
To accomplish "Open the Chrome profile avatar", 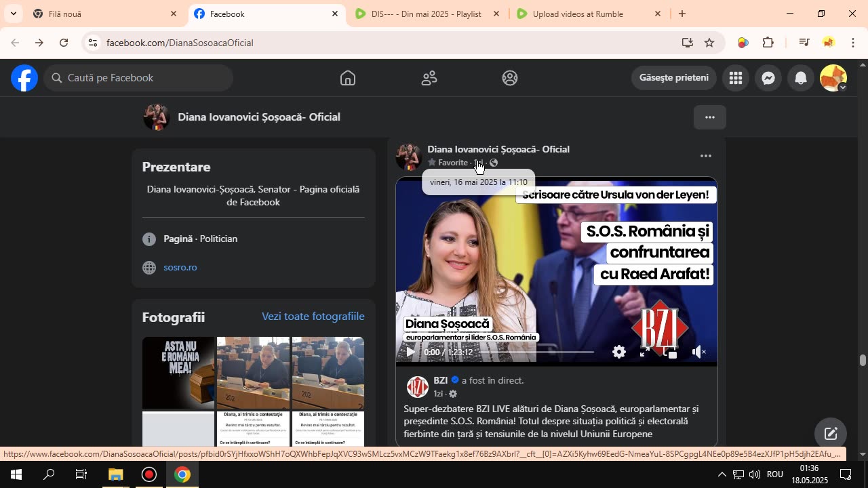I will pyautogui.click(x=829, y=43).
